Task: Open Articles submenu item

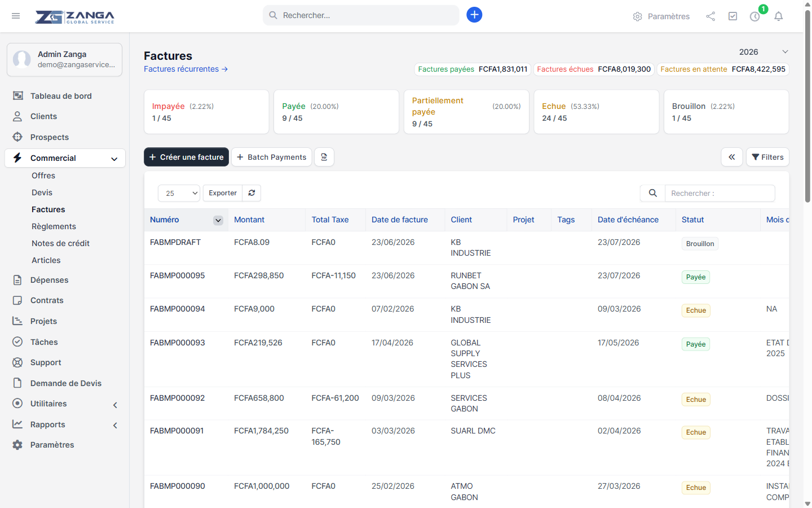Action: [x=46, y=260]
